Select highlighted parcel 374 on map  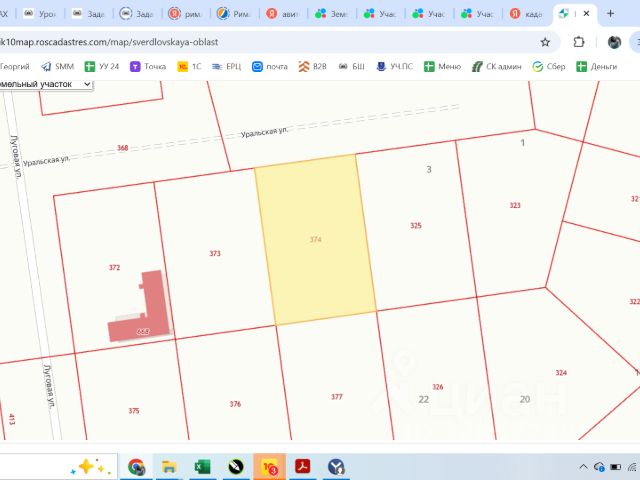[x=315, y=240]
